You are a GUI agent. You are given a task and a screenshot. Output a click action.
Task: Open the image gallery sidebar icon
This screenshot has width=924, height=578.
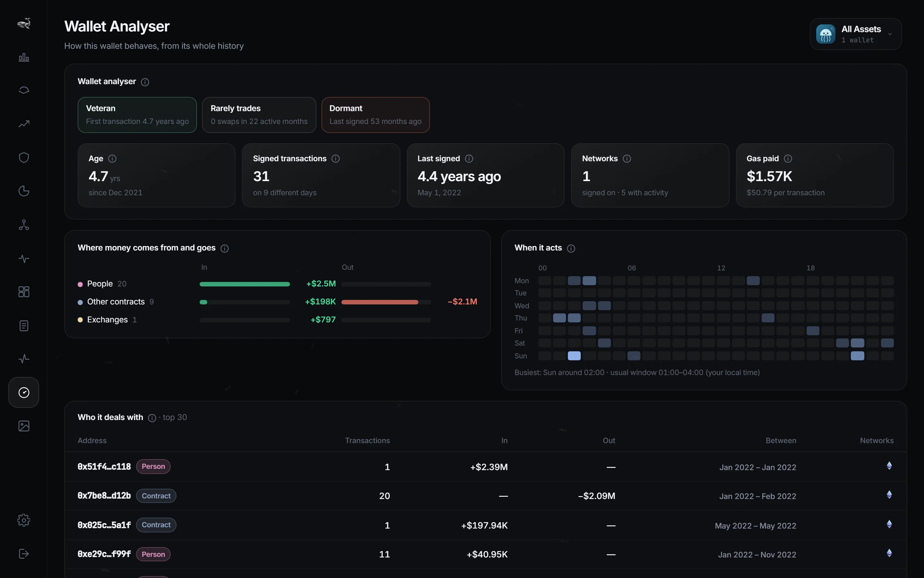(24, 426)
